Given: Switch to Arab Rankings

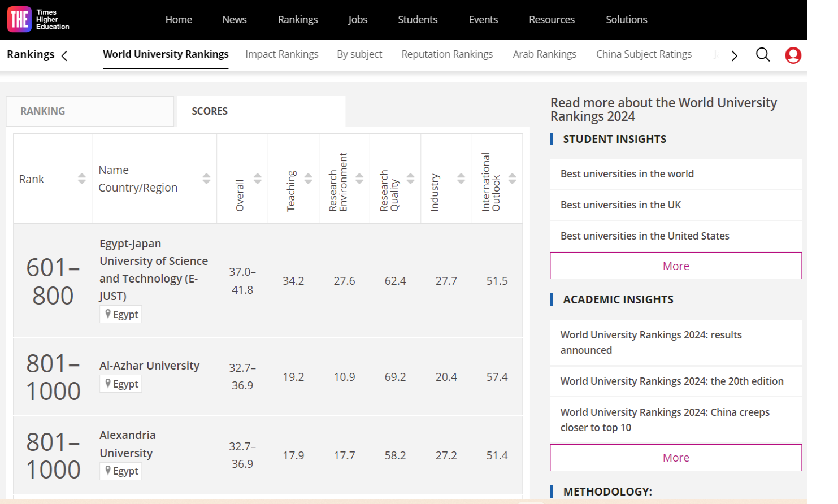Looking at the screenshot, I should click(x=545, y=54).
